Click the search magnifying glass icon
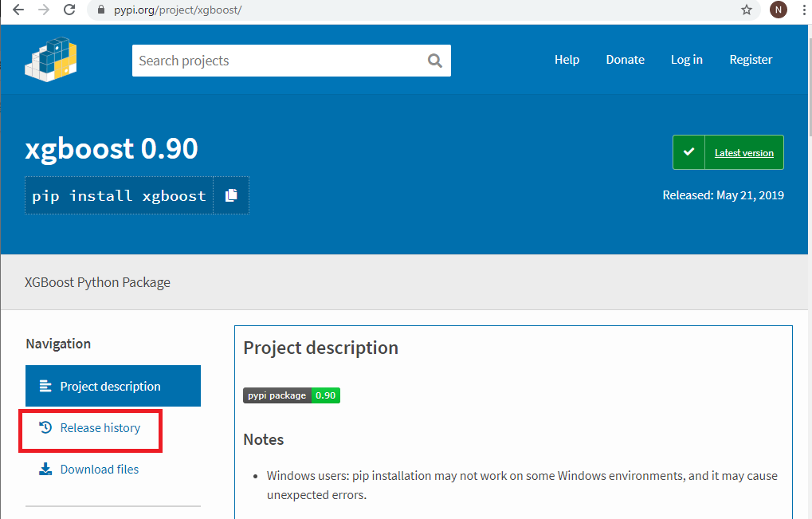This screenshot has height=519, width=812. (x=434, y=60)
